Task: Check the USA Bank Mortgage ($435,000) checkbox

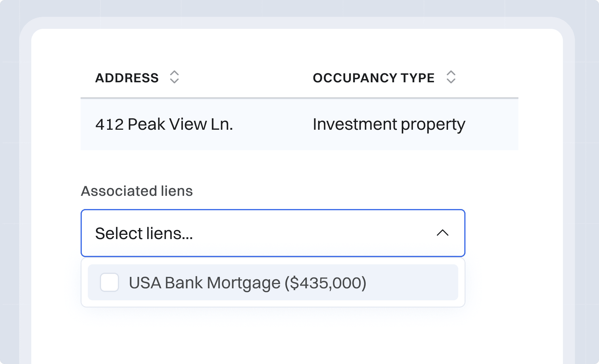Action: 109,282
